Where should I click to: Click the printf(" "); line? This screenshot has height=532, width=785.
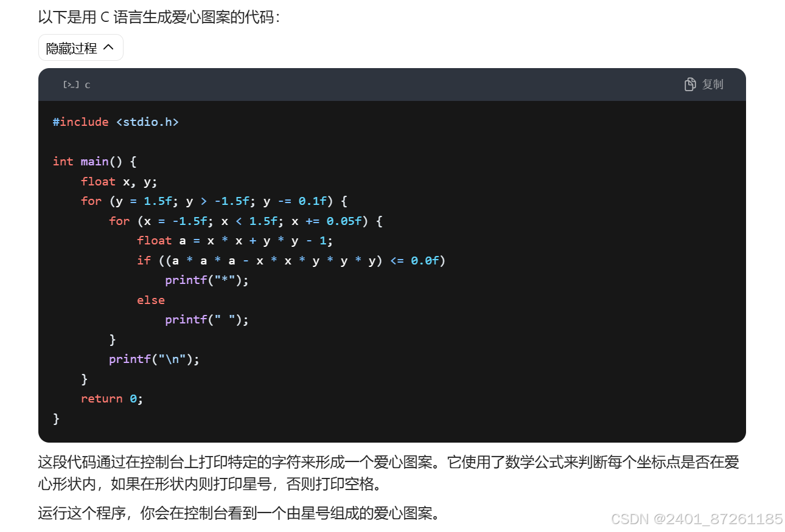pos(207,319)
